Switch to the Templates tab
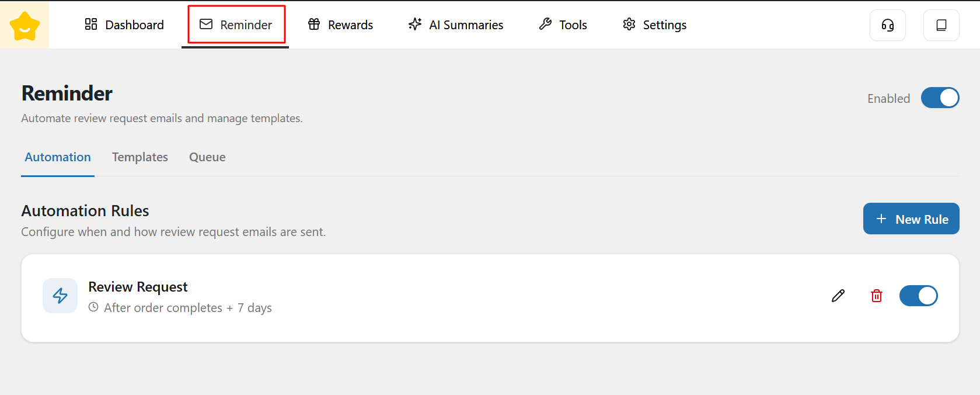980x395 pixels. (140, 157)
